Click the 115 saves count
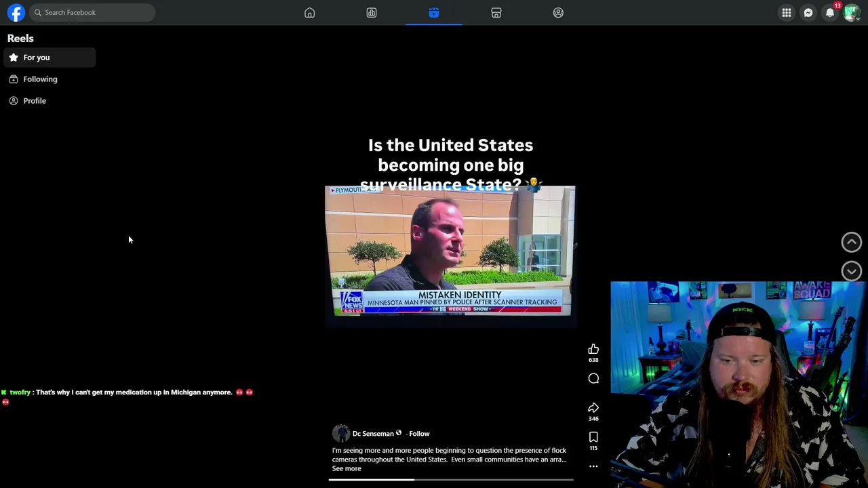 coord(593,448)
